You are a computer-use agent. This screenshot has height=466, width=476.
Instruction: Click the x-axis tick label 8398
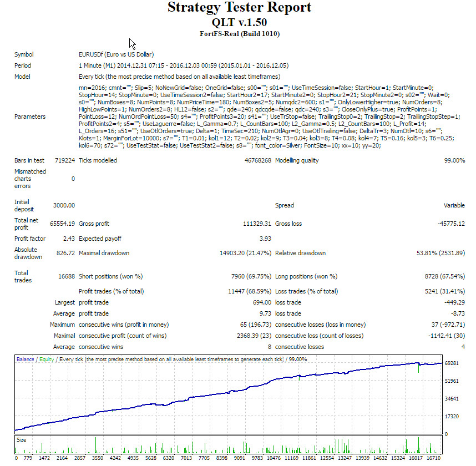(221, 458)
